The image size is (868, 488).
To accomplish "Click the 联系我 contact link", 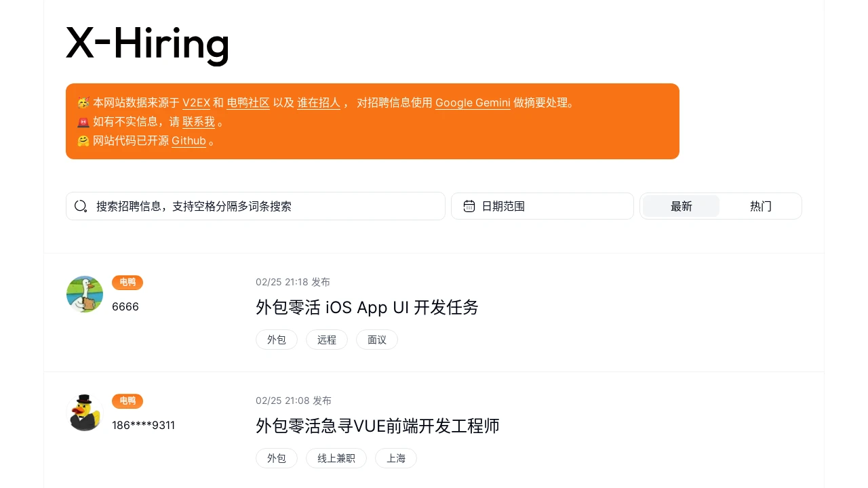I will (x=199, y=122).
